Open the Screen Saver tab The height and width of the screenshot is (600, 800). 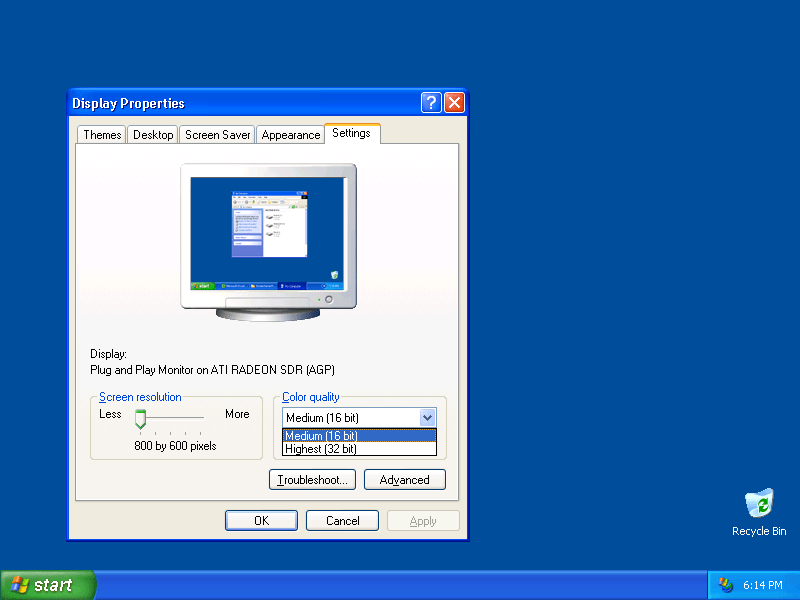point(216,134)
